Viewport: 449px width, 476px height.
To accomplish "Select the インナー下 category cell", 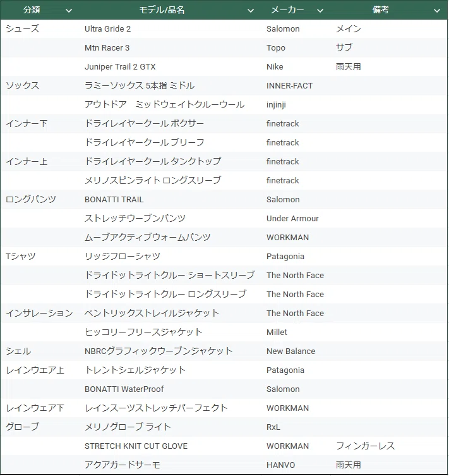I will tap(27, 123).
